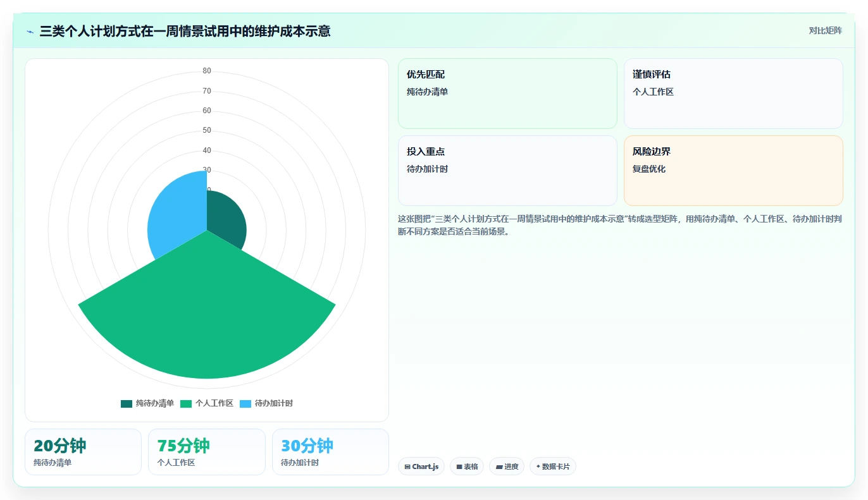Screen dimensions: 868x500
Task: Click the axis label 80 on chart
Action: (x=207, y=71)
